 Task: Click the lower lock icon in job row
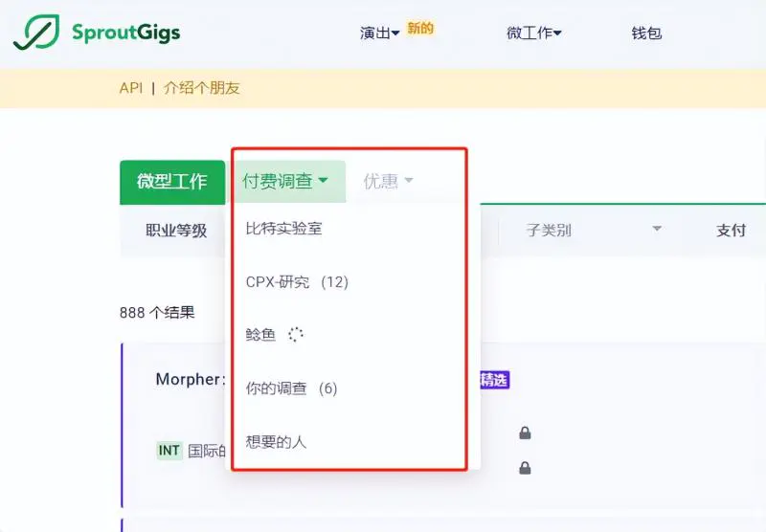click(525, 468)
